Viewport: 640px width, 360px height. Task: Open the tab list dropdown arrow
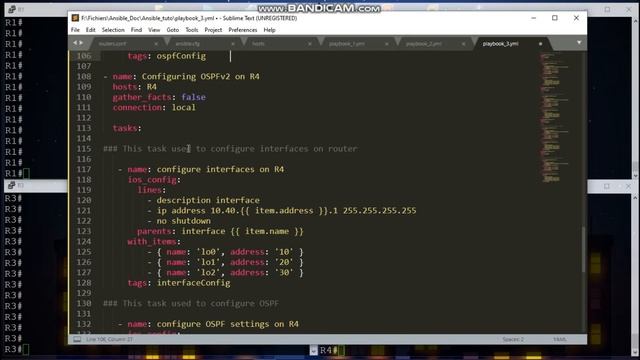click(579, 43)
